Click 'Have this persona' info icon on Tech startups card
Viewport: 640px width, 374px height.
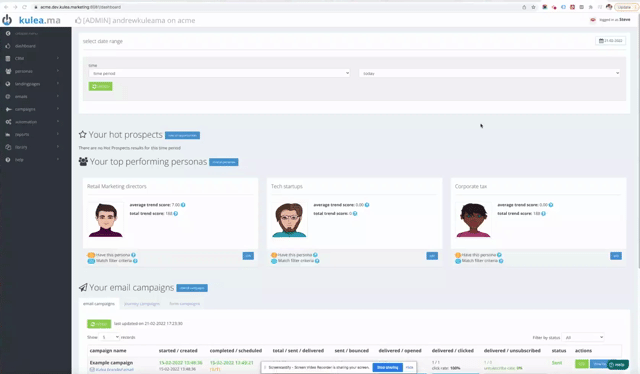(x=315, y=255)
